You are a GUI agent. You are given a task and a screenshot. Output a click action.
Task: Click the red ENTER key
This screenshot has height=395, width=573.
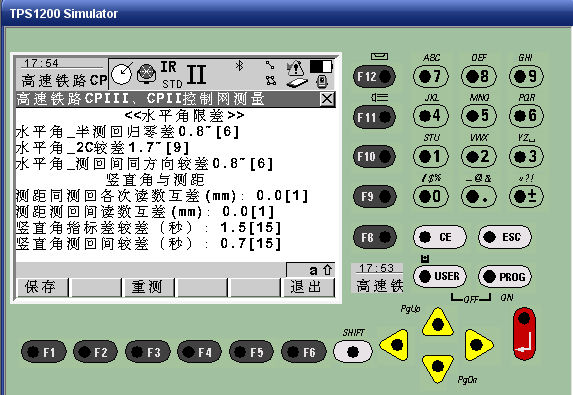pyautogui.click(x=524, y=334)
